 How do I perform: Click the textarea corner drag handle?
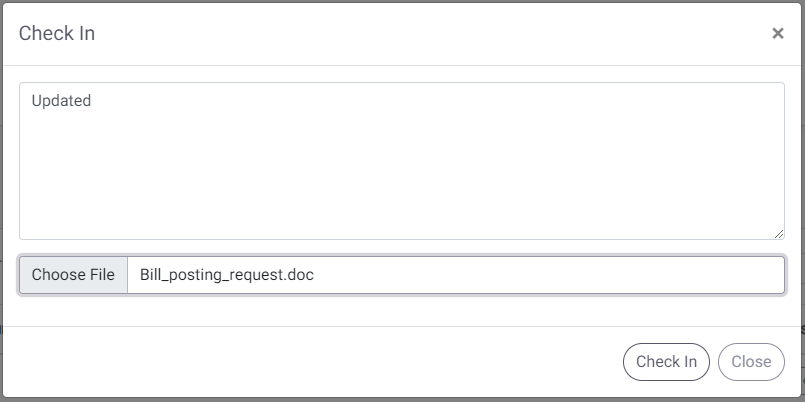(x=779, y=234)
